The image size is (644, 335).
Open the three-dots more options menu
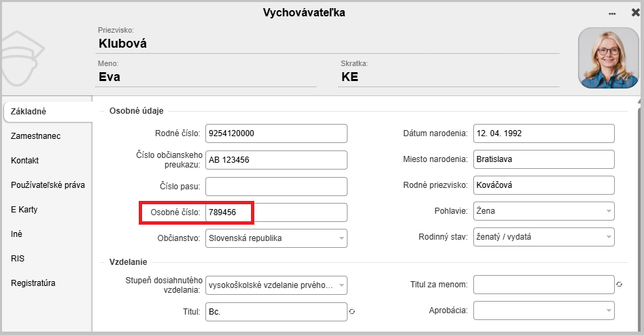coord(612,13)
